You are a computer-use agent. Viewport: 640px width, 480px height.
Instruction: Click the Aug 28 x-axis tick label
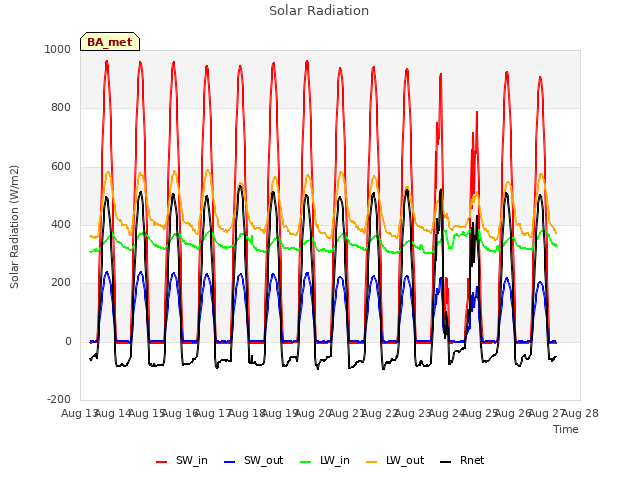click(580, 413)
